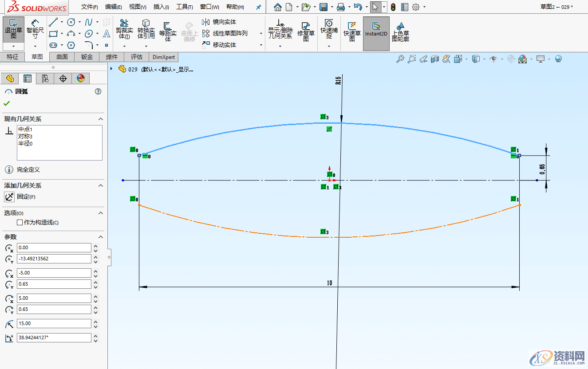The image size is (588, 369).
Task: Click the 修复草图 Repair Sketch icon
Action: tap(306, 30)
